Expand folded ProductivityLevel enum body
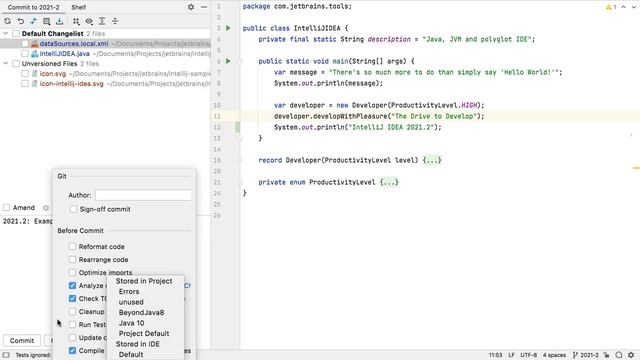Image resolution: width=640 pixels, height=360 pixels. tap(389, 182)
